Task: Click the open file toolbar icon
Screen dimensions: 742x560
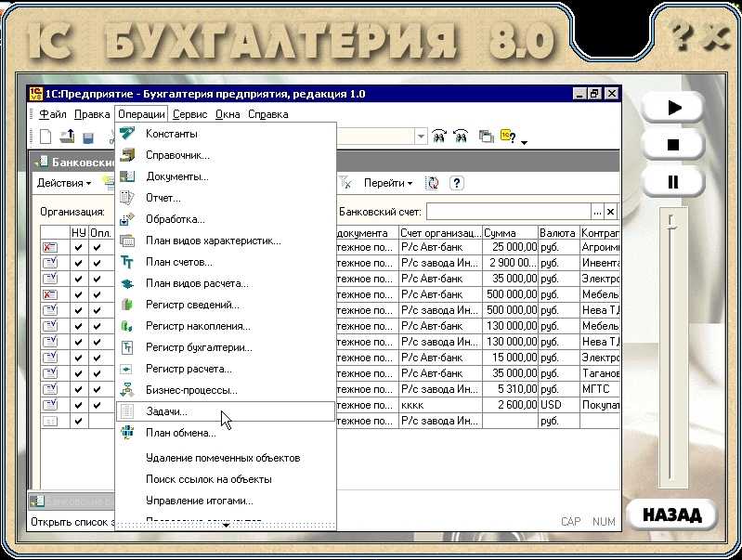Action: pos(67,137)
